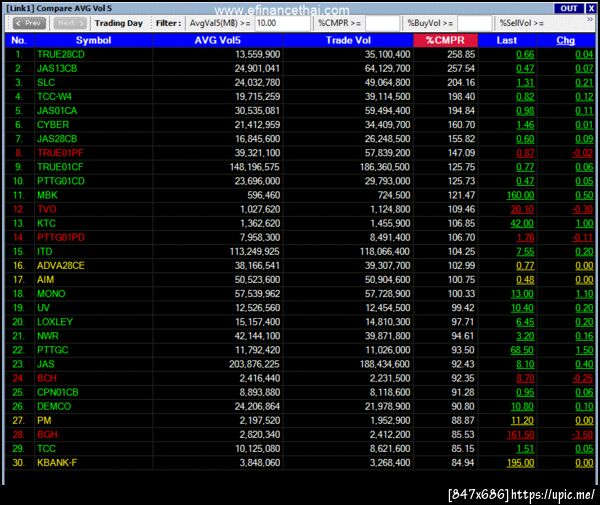
Task: Click the OUT button in title bar
Action: (568, 8)
